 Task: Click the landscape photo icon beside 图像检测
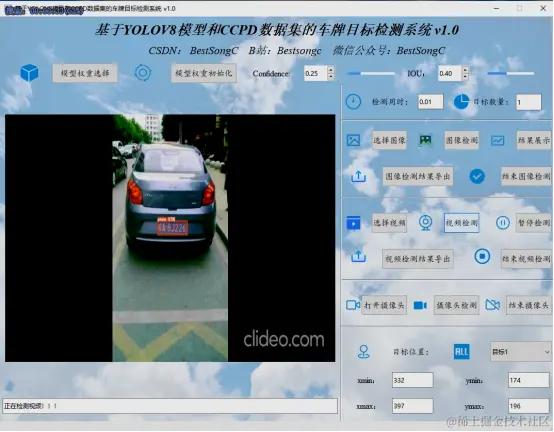[425, 140]
